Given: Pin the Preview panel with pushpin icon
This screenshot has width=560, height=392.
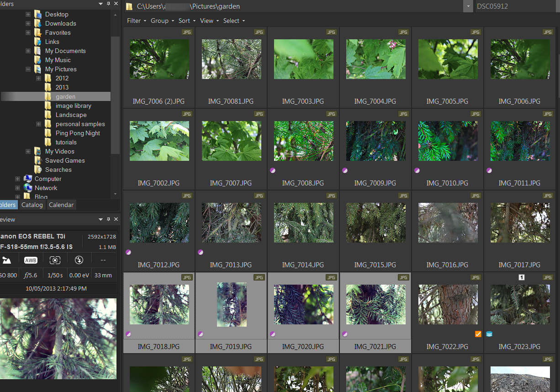Looking at the screenshot, I should coord(109,219).
